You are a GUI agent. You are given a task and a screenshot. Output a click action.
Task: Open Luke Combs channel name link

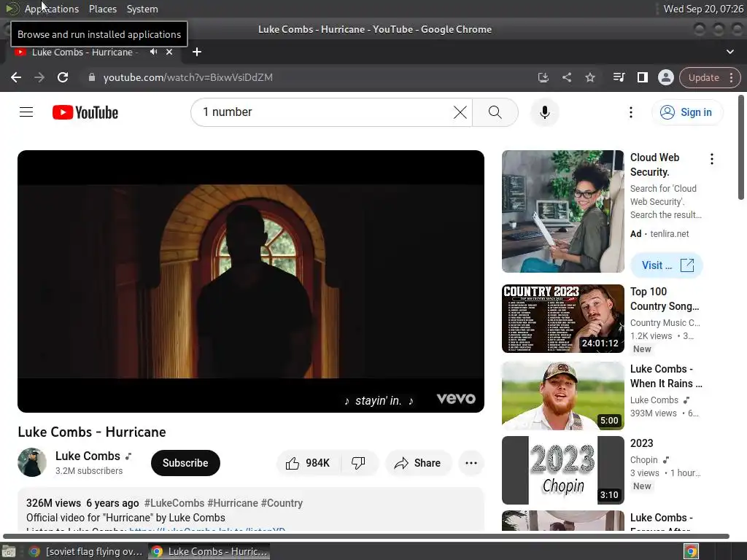(x=88, y=456)
